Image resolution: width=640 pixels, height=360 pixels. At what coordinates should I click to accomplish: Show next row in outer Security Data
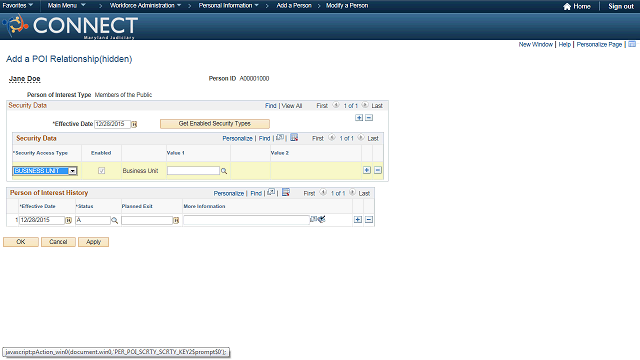coord(365,105)
